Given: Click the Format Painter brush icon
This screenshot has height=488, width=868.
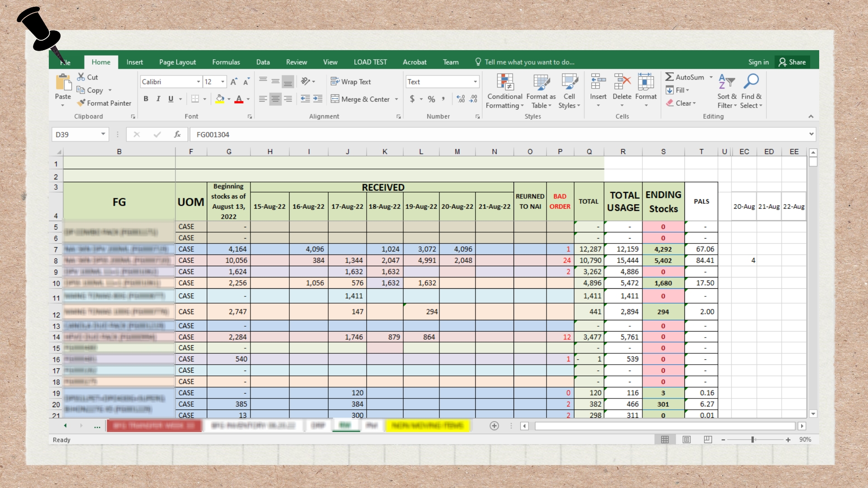Looking at the screenshot, I should coord(81,103).
